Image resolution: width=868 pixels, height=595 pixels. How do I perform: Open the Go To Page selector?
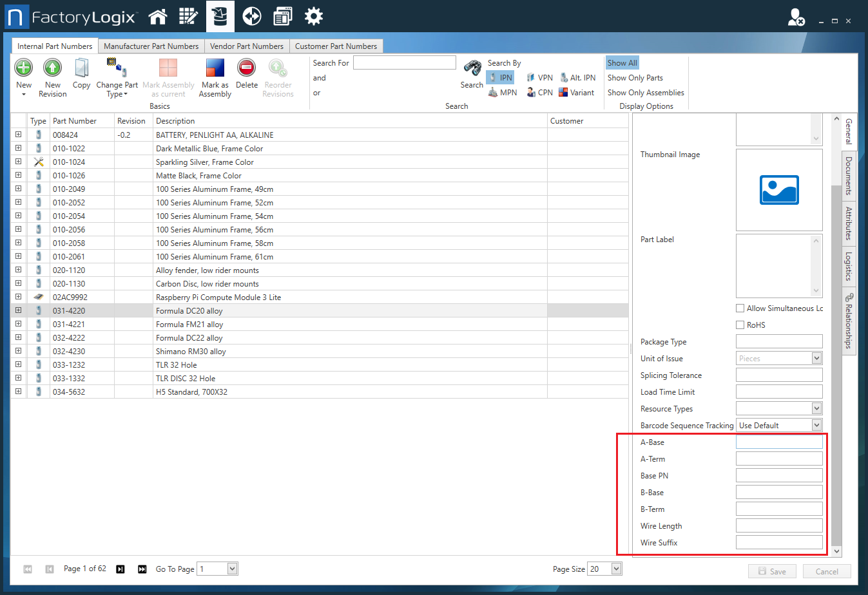click(233, 569)
